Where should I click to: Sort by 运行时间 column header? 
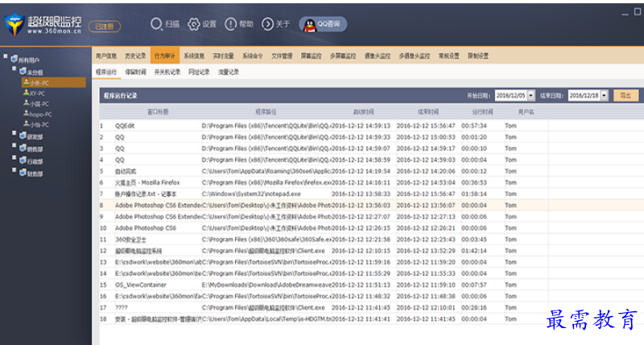coord(482,112)
